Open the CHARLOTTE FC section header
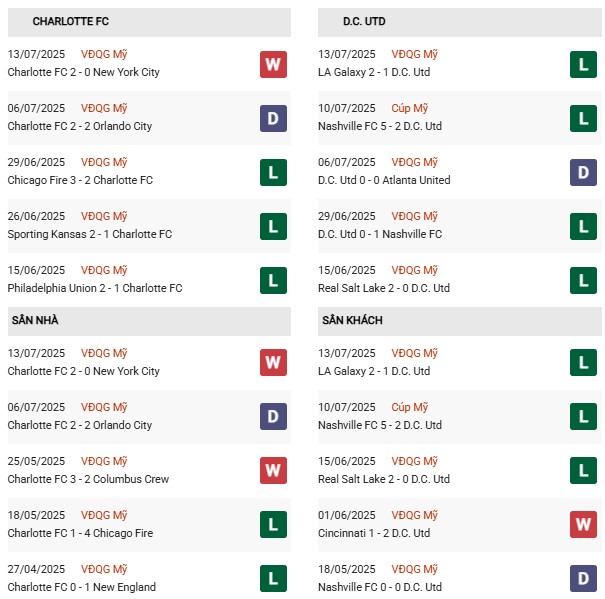 [x=70, y=21]
